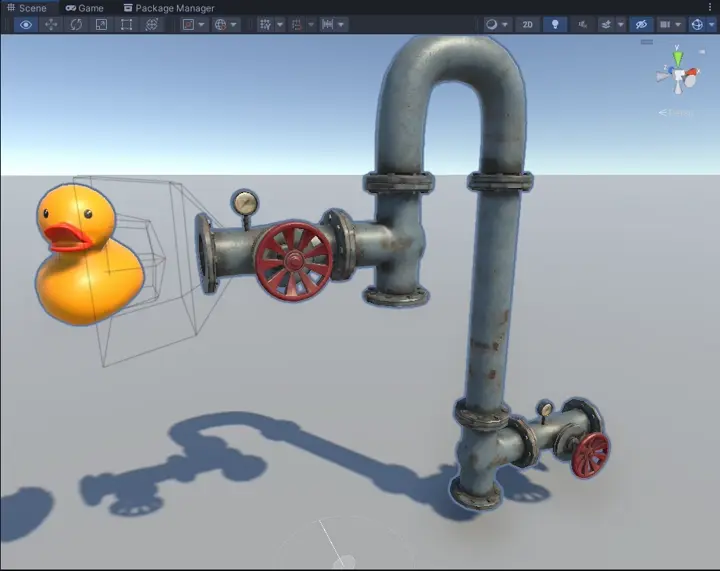Select the combined Transform tool

pos(152,24)
